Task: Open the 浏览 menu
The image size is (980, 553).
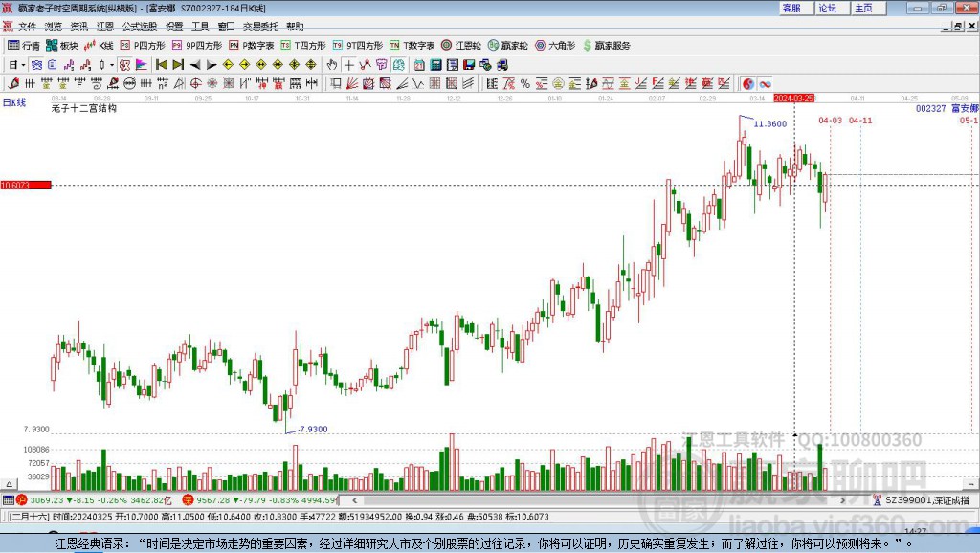Action: [54, 26]
